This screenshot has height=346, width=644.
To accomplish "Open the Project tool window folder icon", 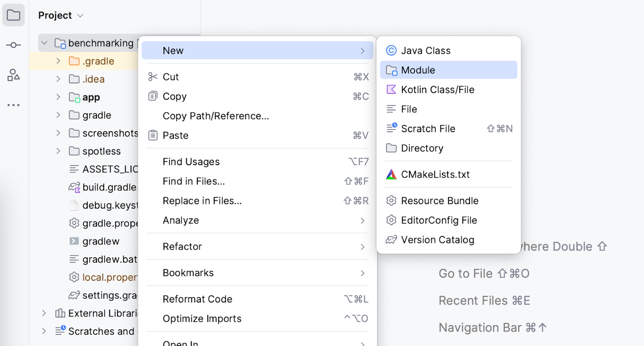I will [x=13, y=15].
